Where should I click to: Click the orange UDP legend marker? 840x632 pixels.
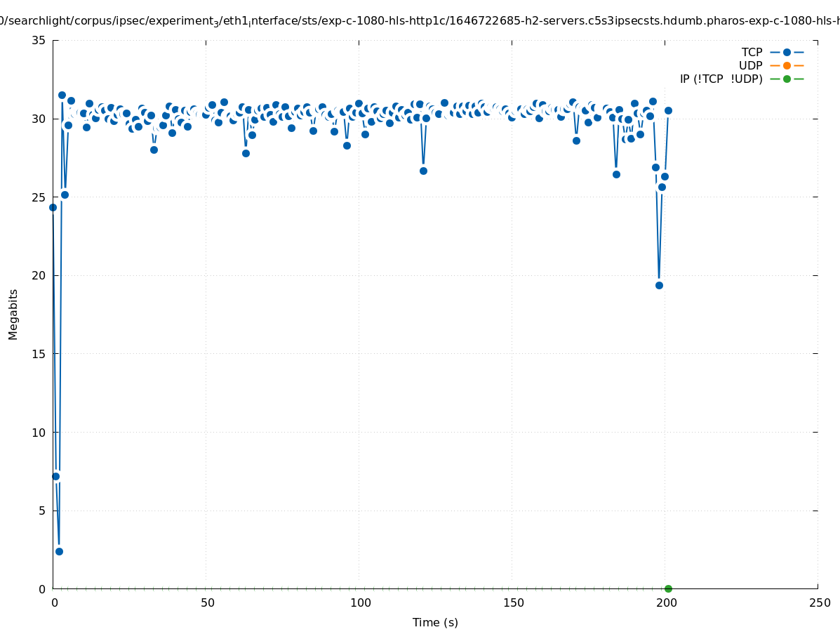pos(787,65)
